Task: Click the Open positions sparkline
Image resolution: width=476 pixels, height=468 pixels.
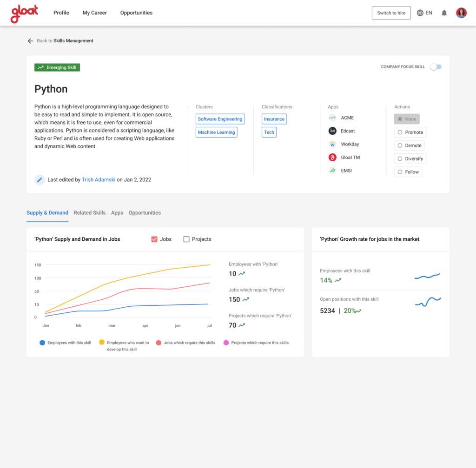Action: pyautogui.click(x=428, y=302)
